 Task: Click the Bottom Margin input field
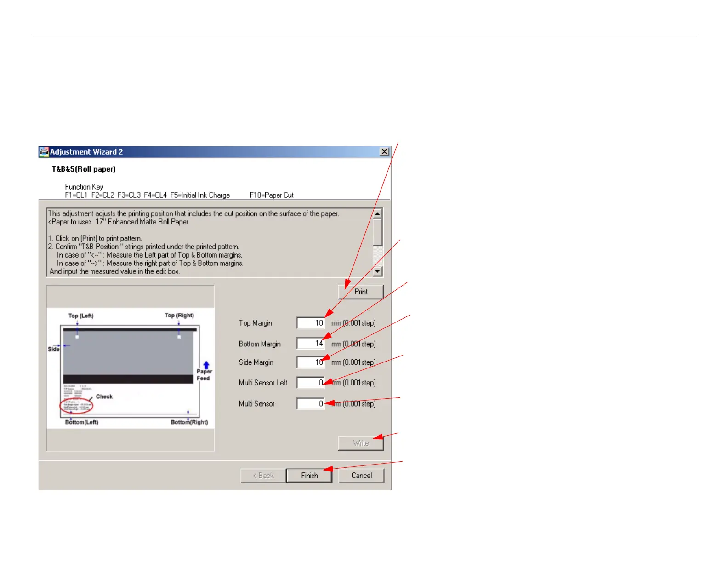point(311,344)
